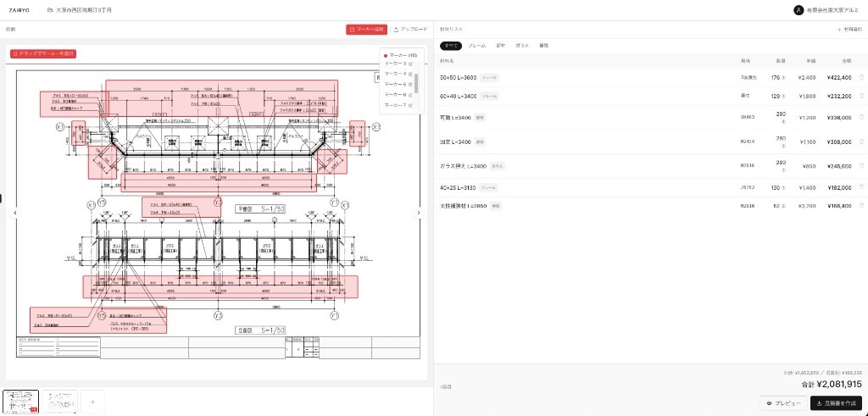The image size is (868, 416).
Task: Select the フレーム filter tab
Action: (476, 46)
